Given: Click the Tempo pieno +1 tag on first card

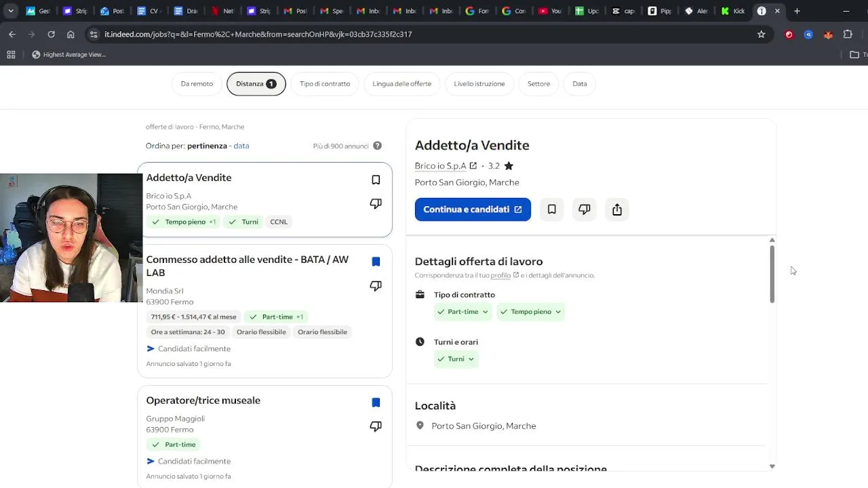Looking at the screenshot, I should pyautogui.click(x=184, y=222).
